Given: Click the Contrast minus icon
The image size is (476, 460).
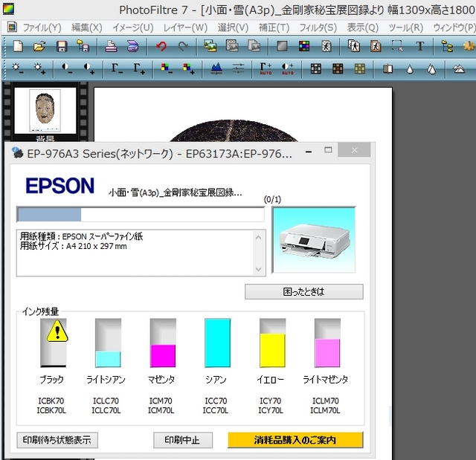Looking at the screenshot, I should [66, 68].
